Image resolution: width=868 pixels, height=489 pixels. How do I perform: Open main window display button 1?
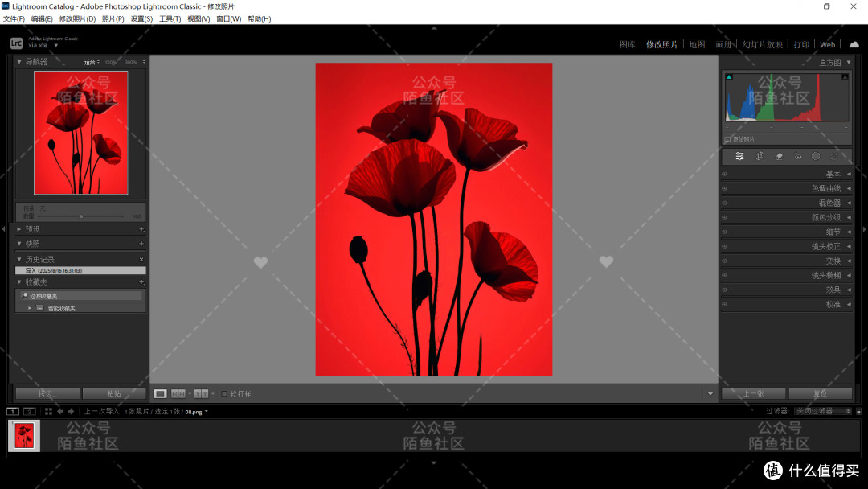coord(13,412)
